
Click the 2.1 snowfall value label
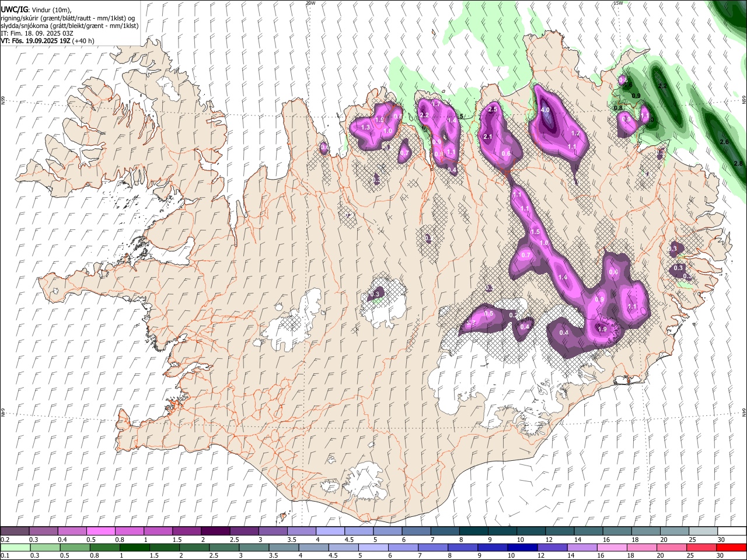pos(488,137)
